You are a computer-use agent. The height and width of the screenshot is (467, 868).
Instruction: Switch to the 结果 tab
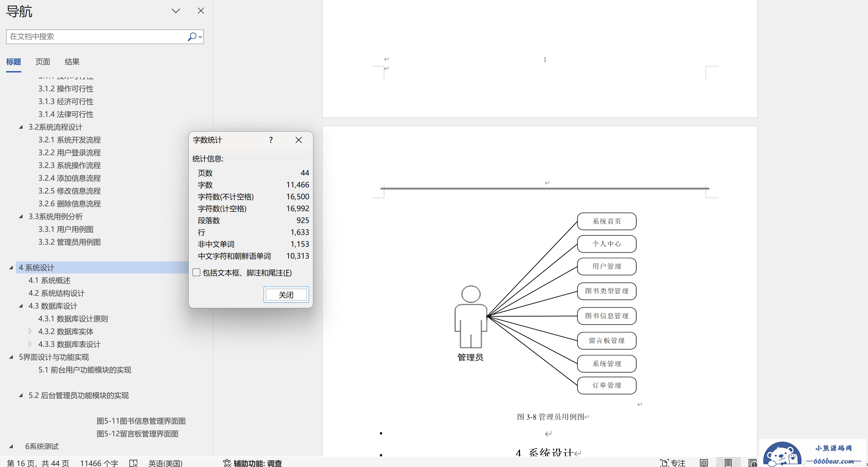click(x=72, y=62)
